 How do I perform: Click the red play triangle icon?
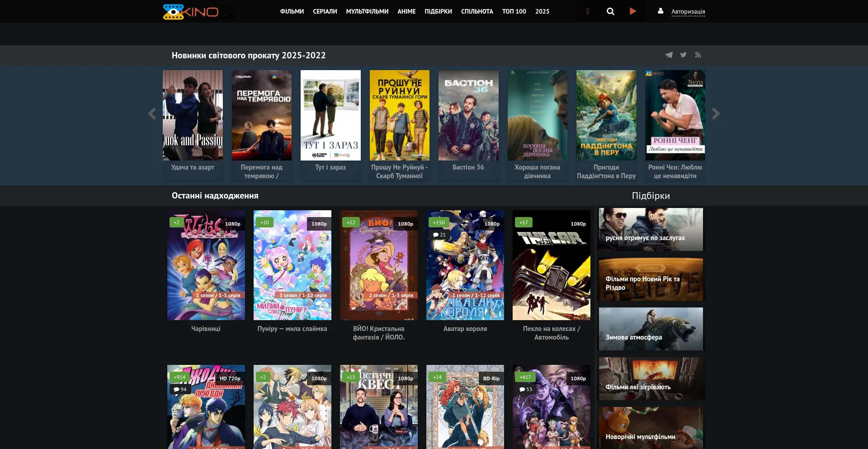[x=633, y=11]
